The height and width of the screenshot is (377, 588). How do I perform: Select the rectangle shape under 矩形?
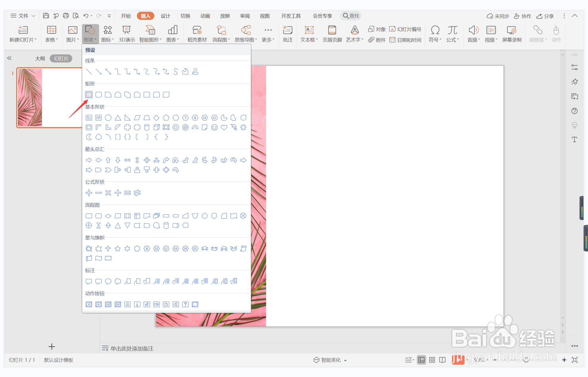coord(89,95)
